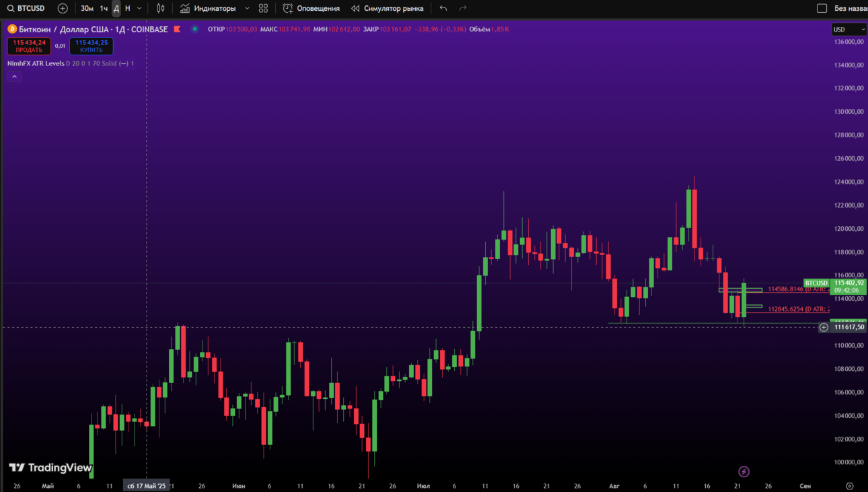Click the 112845.6254 ATR level label

[798, 310]
